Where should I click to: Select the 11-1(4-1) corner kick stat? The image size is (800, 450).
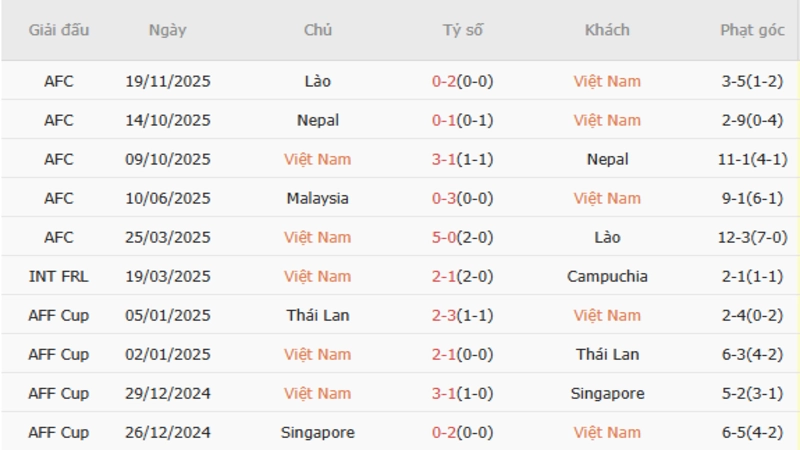click(x=752, y=159)
